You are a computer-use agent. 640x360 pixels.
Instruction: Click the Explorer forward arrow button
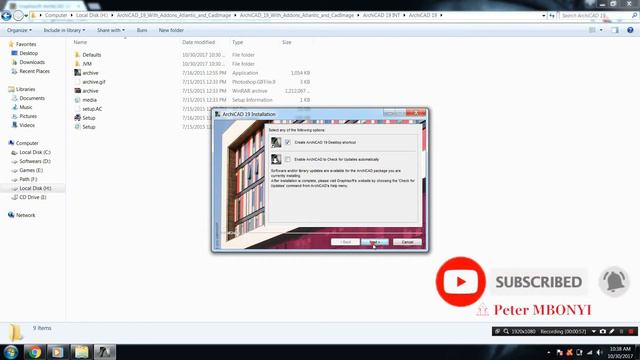(18, 16)
